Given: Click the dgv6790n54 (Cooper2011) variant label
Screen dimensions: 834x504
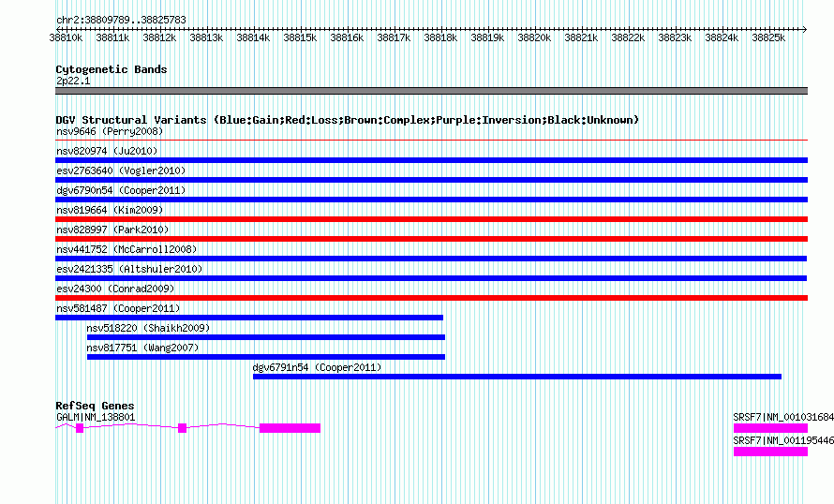Looking at the screenshot, I should (x=121, y=190).
